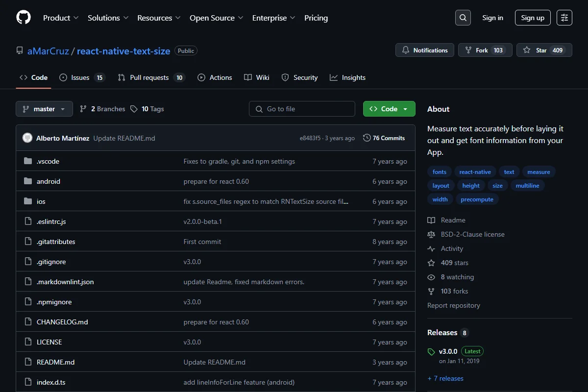Image resolution: width=588 pixels, height=392 pixels.
Task: Open the README.md file link
Action: pyautogui.click(x=56, y=362)
